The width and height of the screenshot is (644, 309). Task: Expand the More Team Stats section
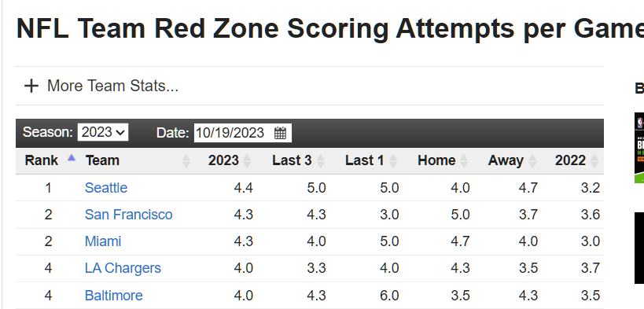click(112, 86)
